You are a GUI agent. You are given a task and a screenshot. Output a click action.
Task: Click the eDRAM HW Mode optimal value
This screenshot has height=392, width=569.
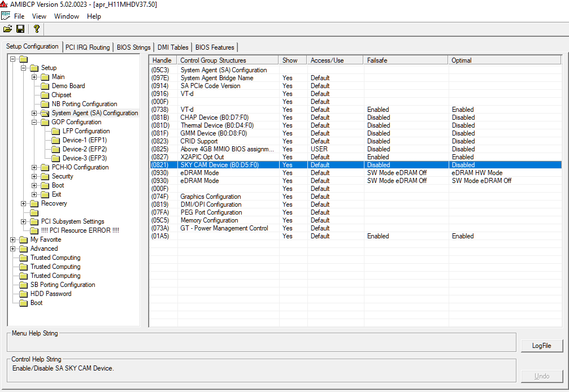coord(477,173)
